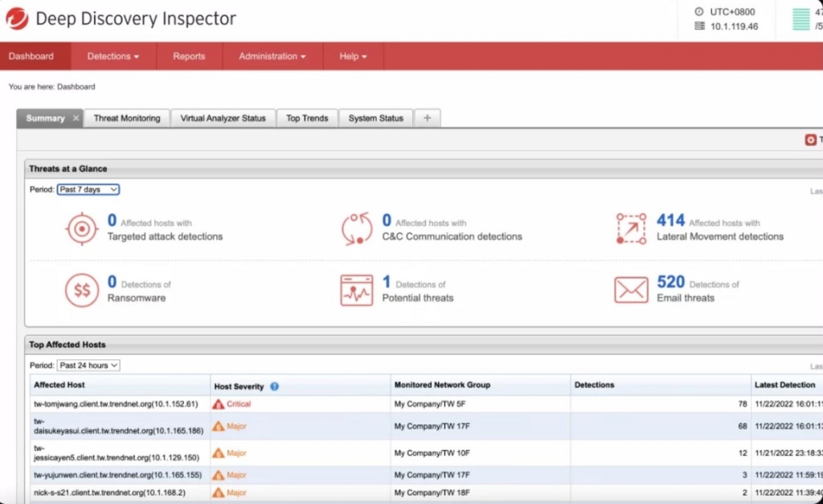Screen dimensions: 823x504
Task: Click the Email threats envelope icon
Action: [x=631, y=291]
